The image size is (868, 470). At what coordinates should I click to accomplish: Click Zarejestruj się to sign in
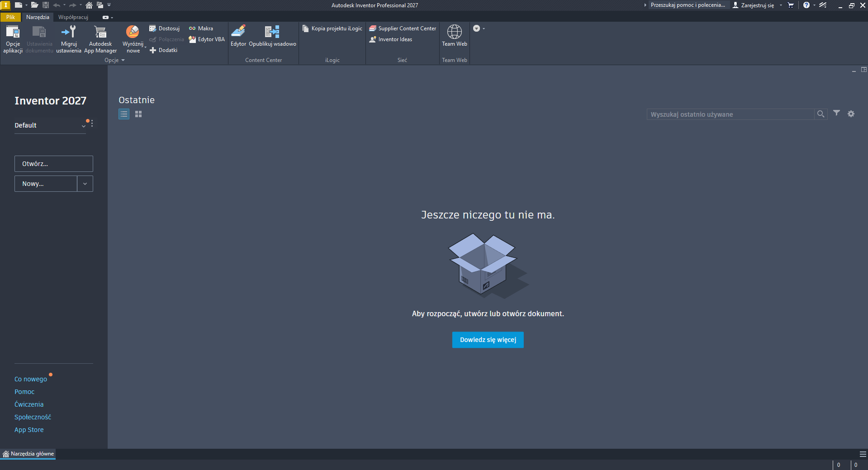[754, 5]
